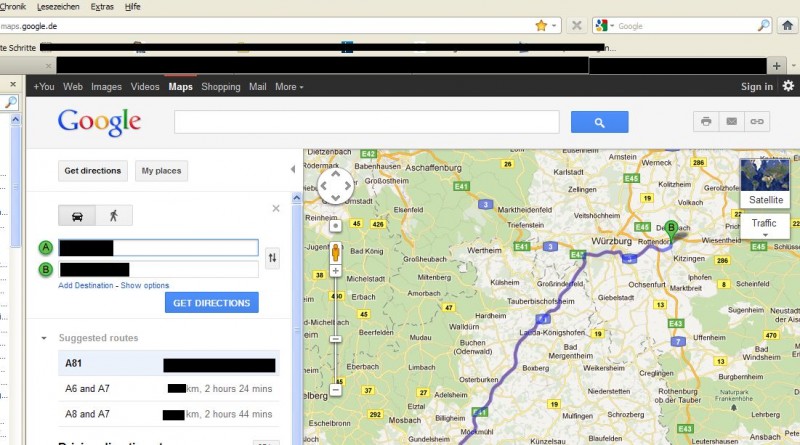Screen dimensions: 800x445
Task: Switch to the Images tab
Action: point(106,87)
